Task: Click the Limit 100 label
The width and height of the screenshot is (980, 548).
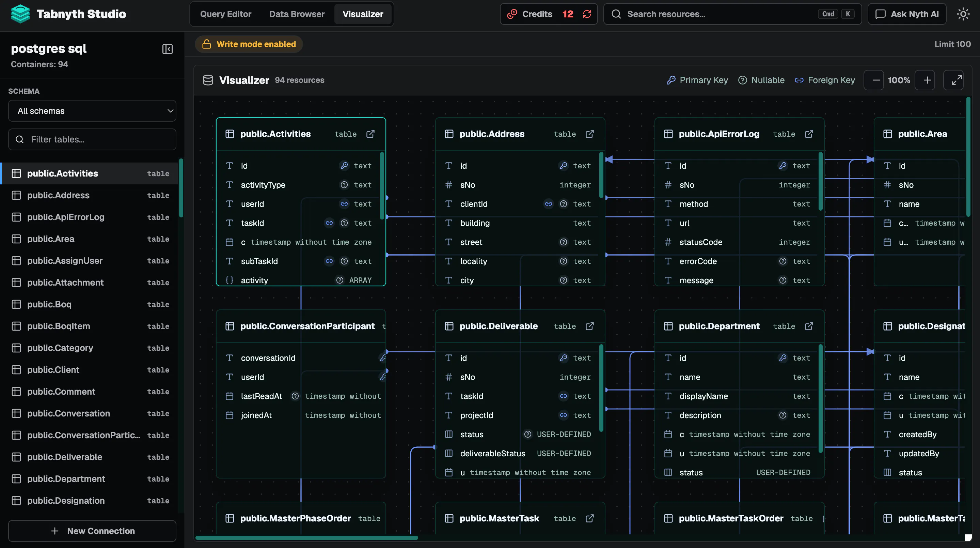Action: [x=952, y=44]
